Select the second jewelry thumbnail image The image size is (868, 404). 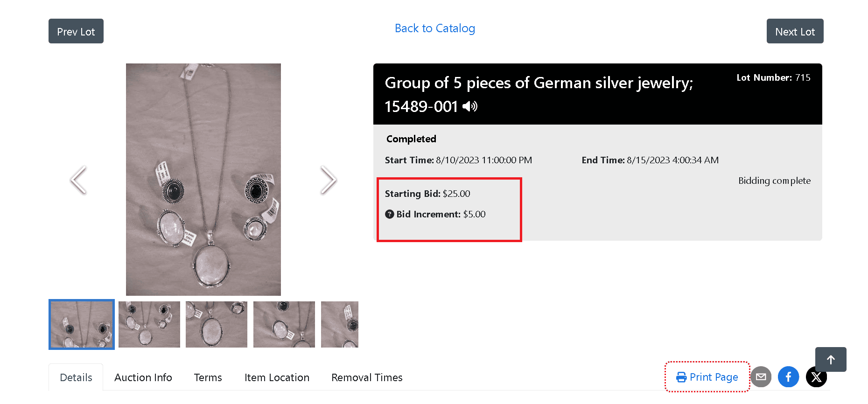pos(149,324)
